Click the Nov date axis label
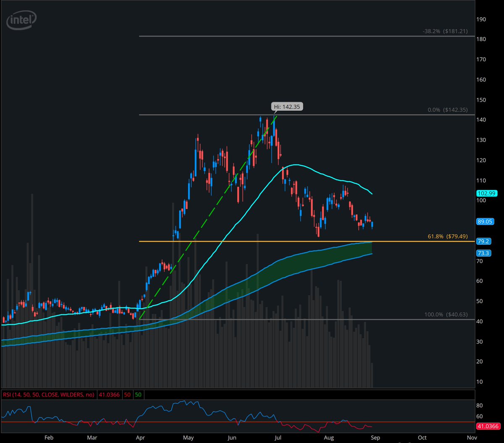 click(x=471, y=438)
